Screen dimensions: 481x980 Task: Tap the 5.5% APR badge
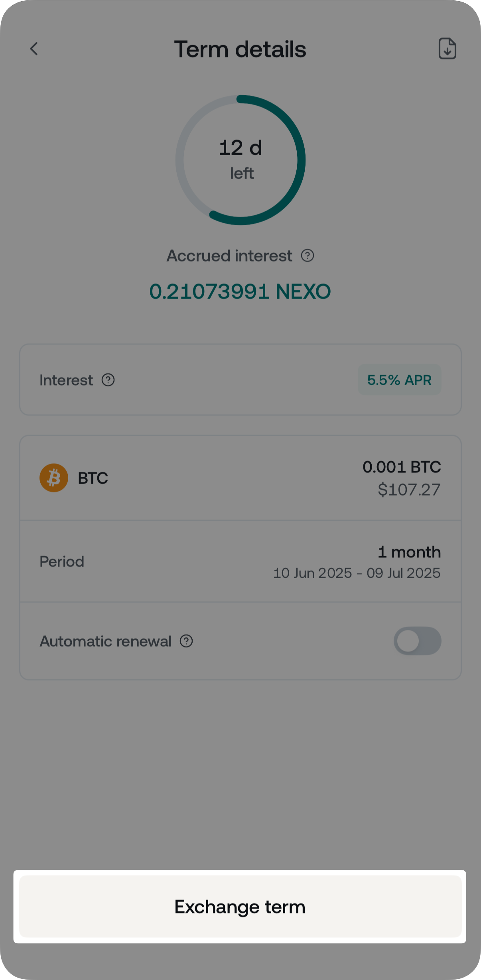pos(399,380)
